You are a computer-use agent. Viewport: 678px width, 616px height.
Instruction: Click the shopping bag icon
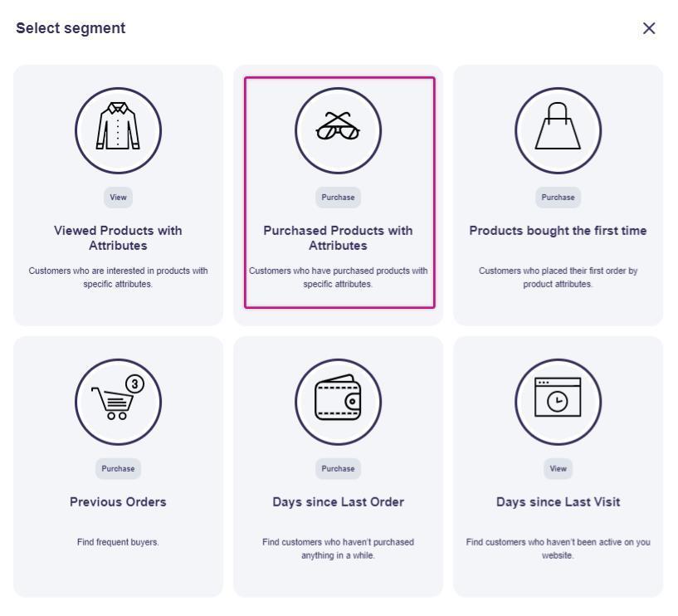[558, 130]
